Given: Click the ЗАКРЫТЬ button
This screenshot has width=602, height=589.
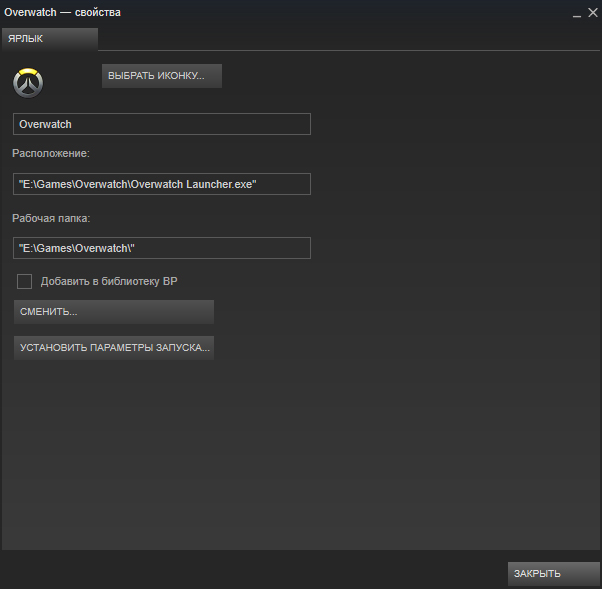Looking at the screenshot, I should (554, 574).
